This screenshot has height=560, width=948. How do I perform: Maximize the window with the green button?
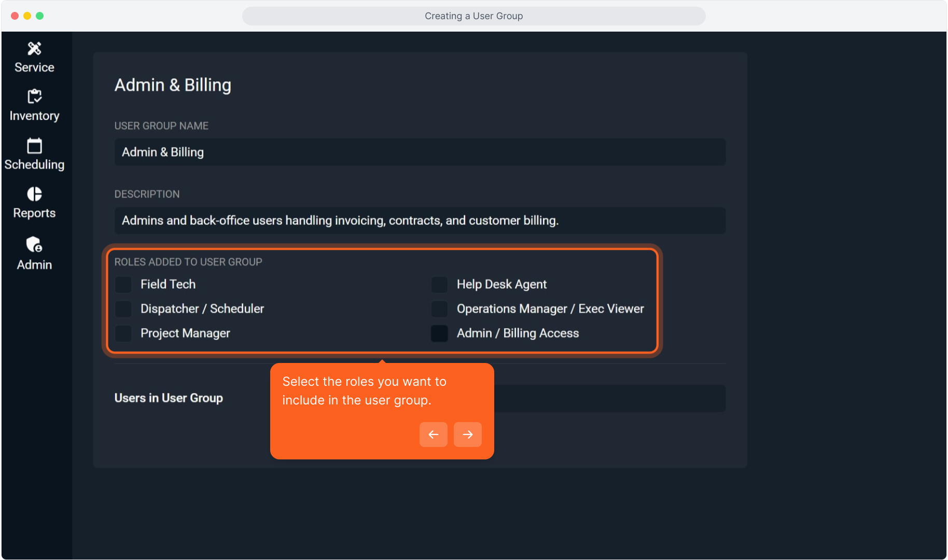click(39, 16)
